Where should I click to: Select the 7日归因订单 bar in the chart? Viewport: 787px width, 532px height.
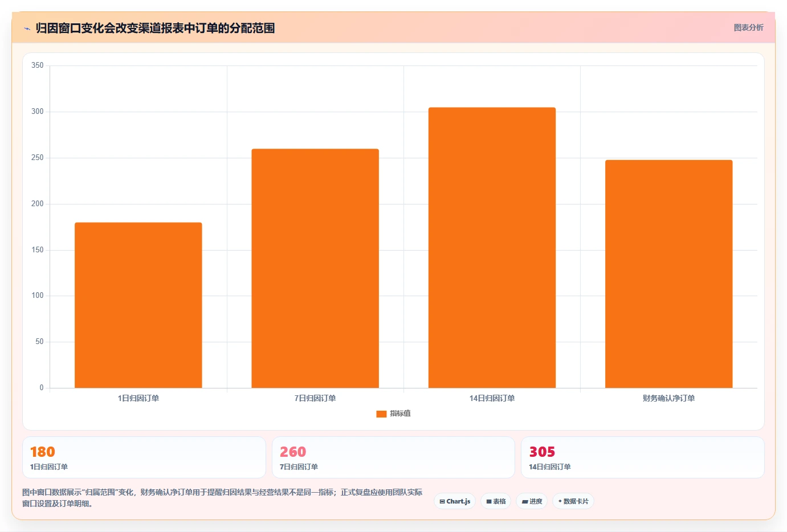315,268
